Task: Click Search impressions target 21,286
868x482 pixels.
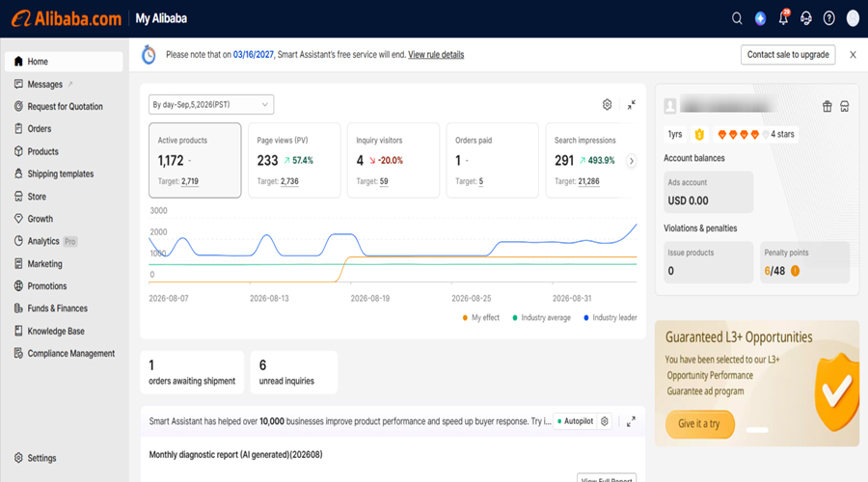Action: [x=589, y=181]
